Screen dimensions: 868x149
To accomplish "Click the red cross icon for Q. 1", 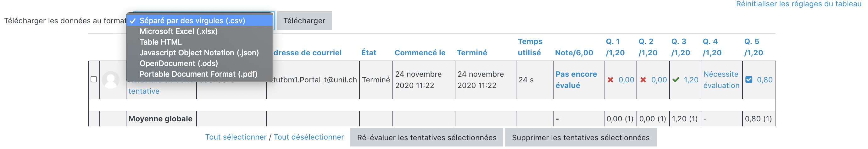I will [x=610, y=80].
